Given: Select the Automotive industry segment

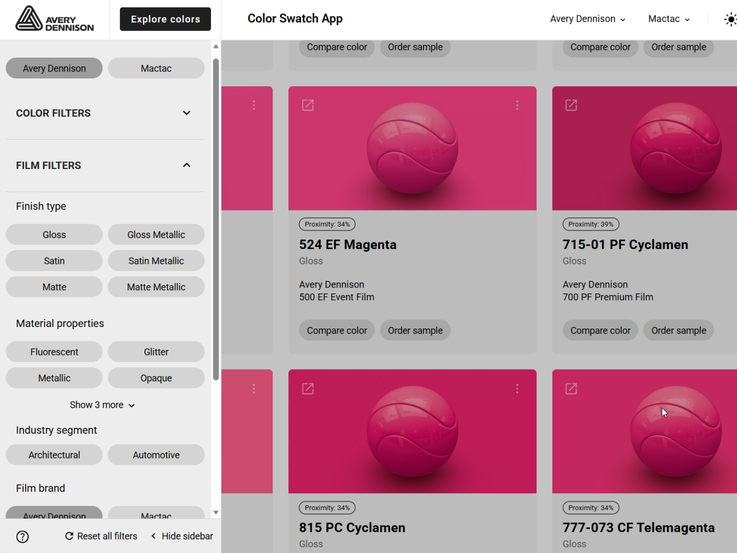Looking at the screenshot, I should (156, 455).
